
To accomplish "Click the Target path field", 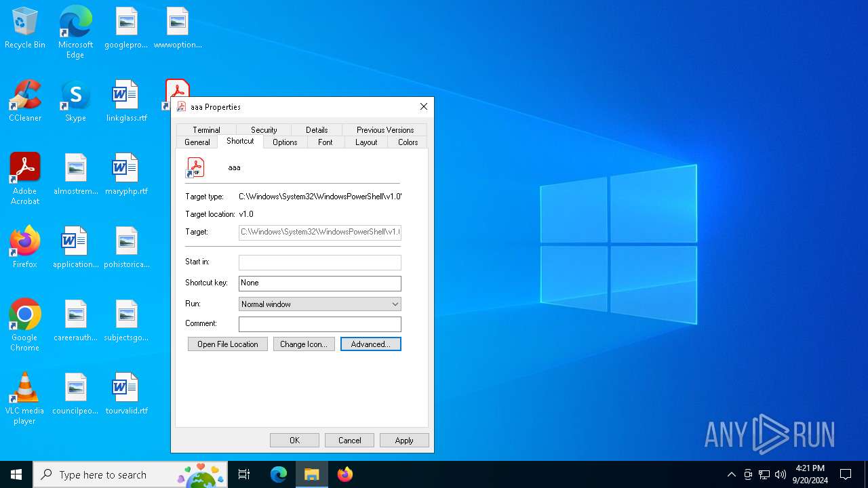I will coord(320,232).
